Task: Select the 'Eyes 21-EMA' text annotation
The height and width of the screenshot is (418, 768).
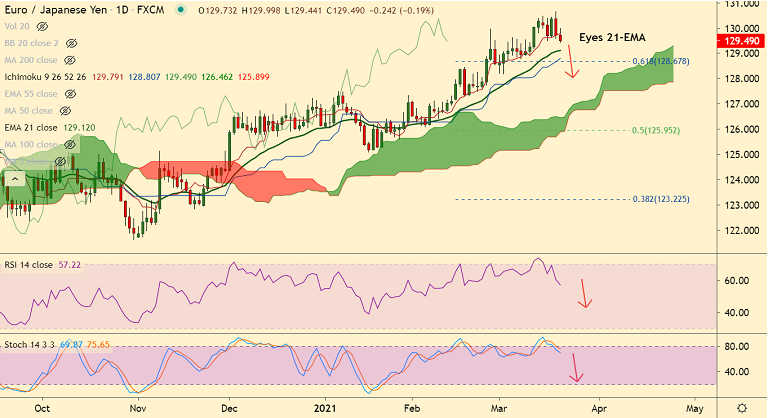Action: [x=612, y=37]
